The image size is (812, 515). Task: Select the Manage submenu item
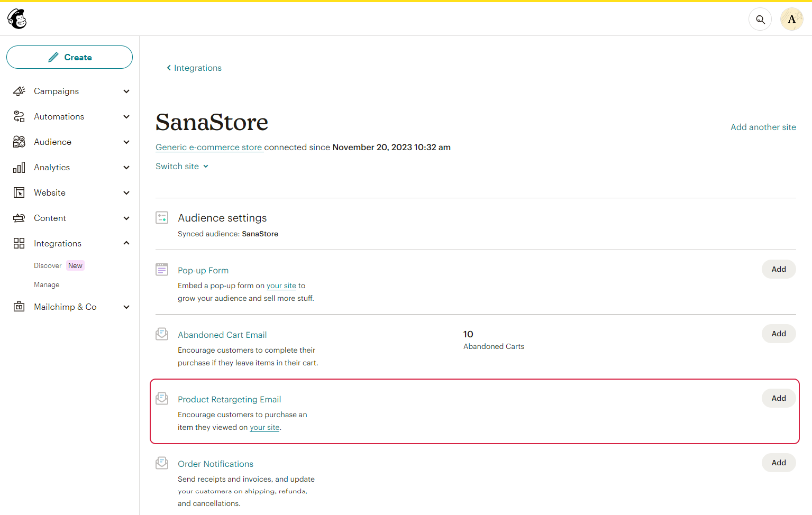[x=47, y=284]
